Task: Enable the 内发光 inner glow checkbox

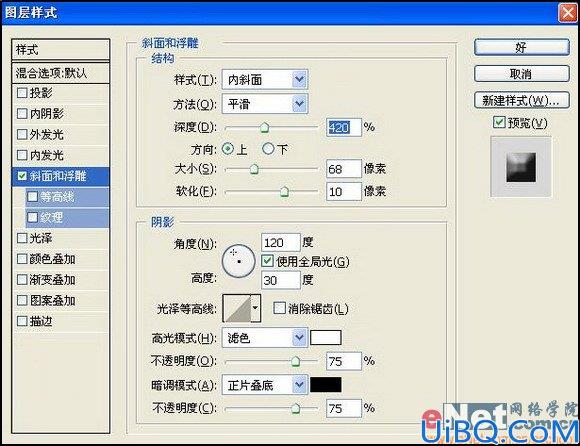Action: 22,155
